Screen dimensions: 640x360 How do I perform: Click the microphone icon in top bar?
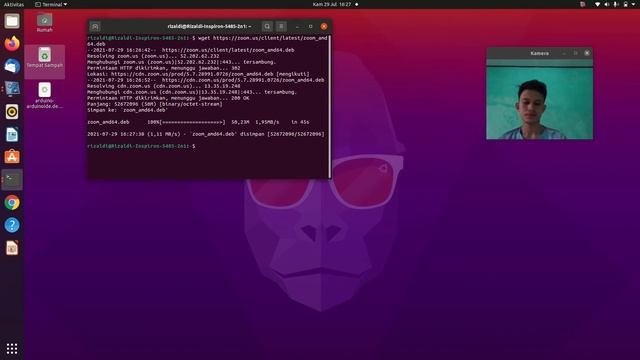point(616,4)
